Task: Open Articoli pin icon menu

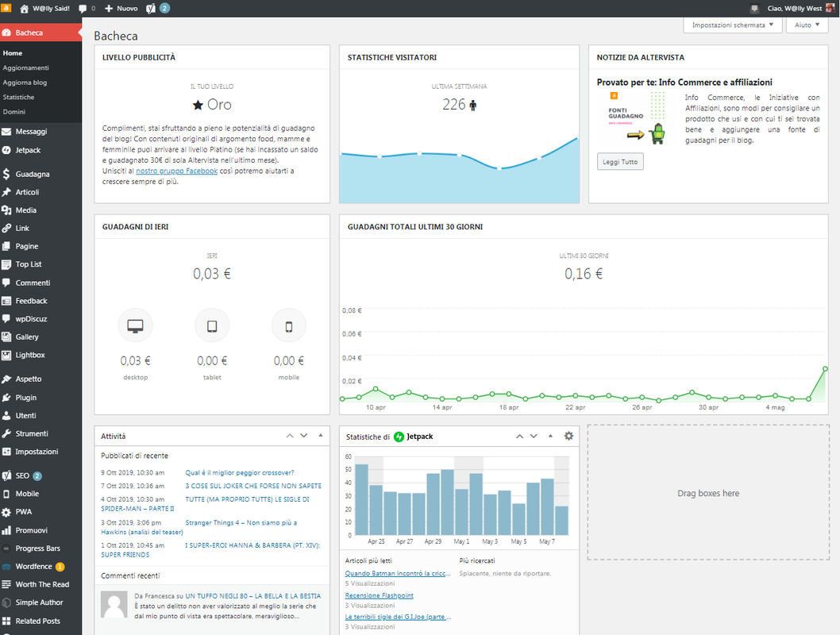Action: (x=6, y=192)
